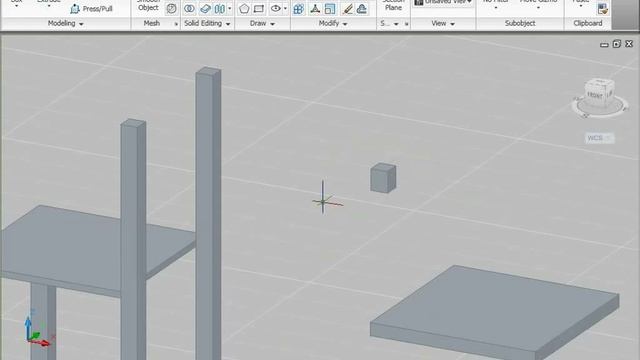This screenshot has height=360, width=640.
Task: Select the 3D rectangle draw tool
Action: click(x=259, y=9)
